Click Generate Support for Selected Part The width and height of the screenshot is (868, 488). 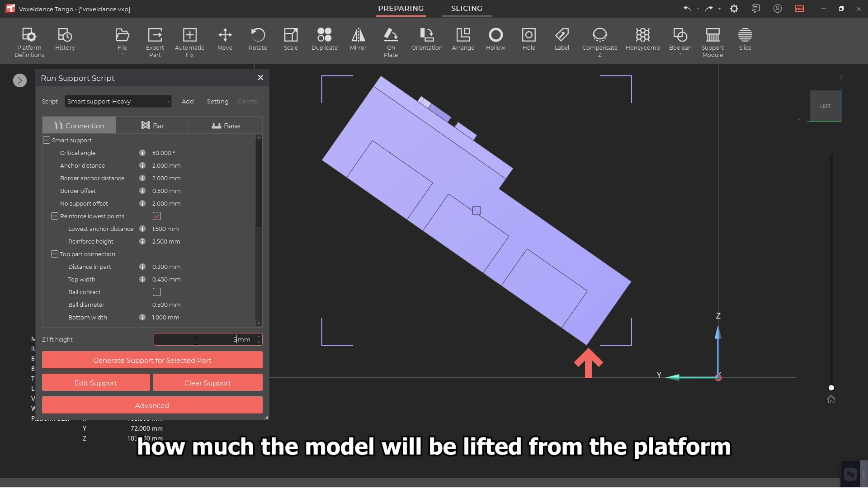pyautogui.click(x=152, y=360)
